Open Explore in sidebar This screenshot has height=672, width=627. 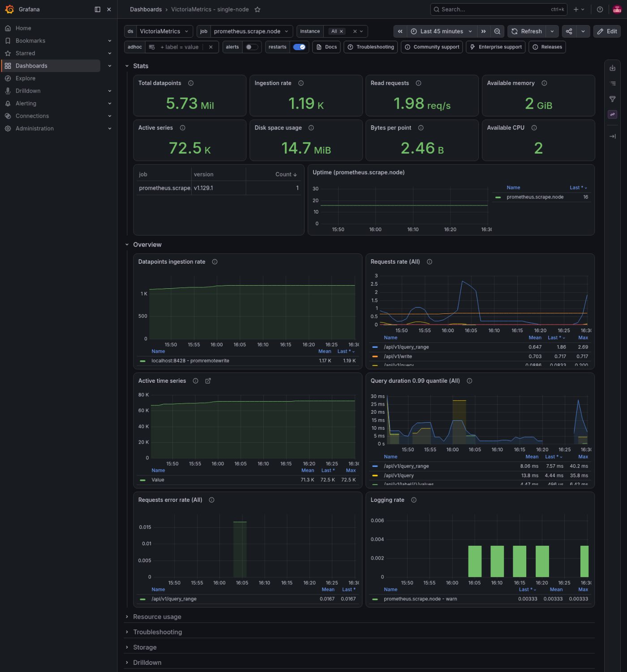(26, 78)
